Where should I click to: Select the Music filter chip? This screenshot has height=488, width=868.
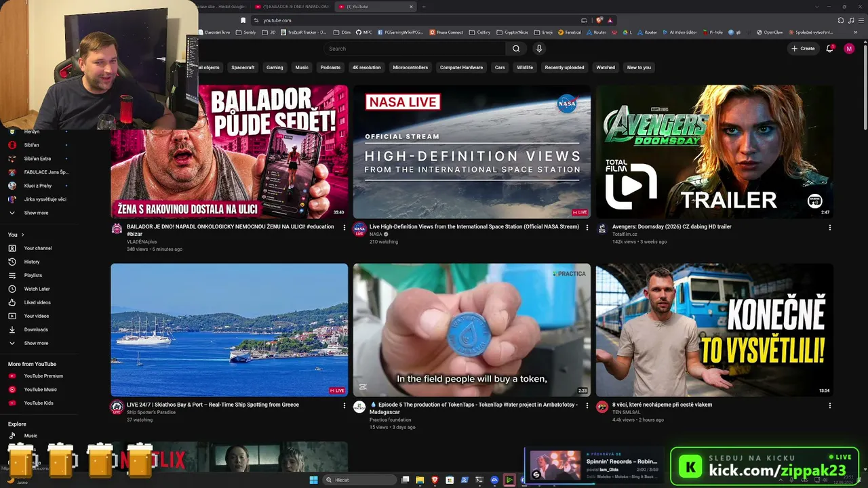coord(302,68)
